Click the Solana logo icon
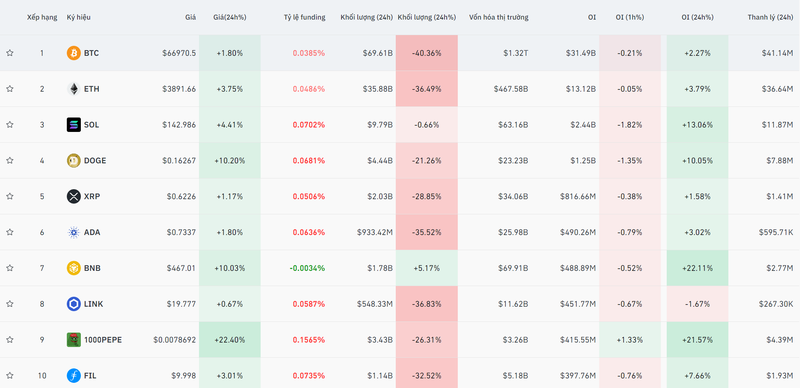 pyautogui.click(x=73, y=125)
